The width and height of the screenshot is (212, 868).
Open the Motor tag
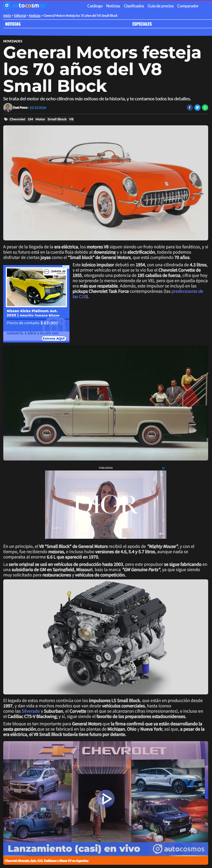click(40, 119)
